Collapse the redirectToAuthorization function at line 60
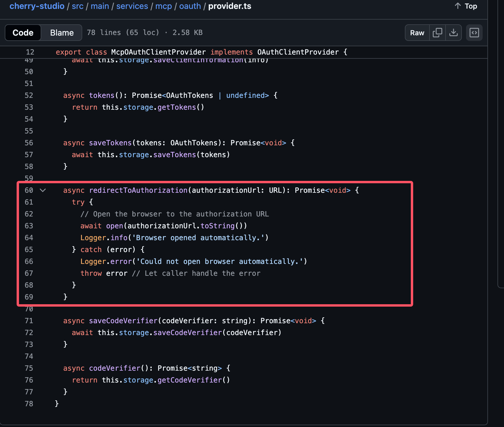The width and height of the screenshot is (504, 427). 43,190
